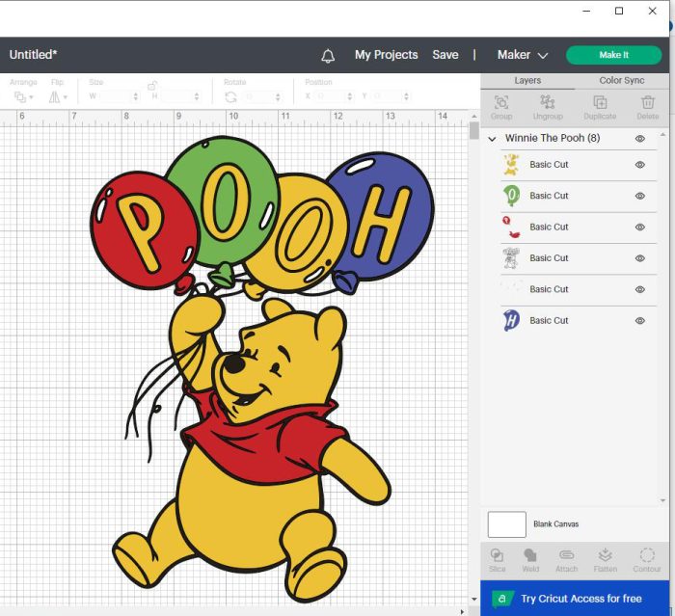Select the green O balloon layer thumbnail

click(x=511, y=196)
